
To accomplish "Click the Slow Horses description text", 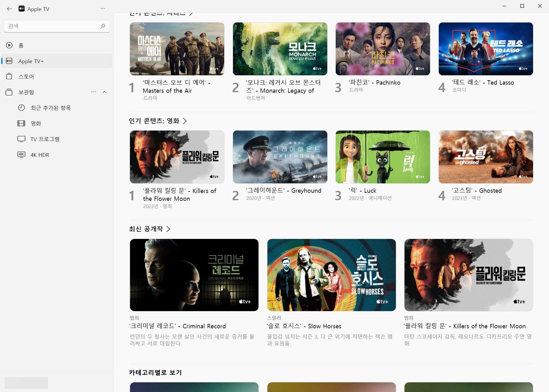I will (x=330, y=340).
